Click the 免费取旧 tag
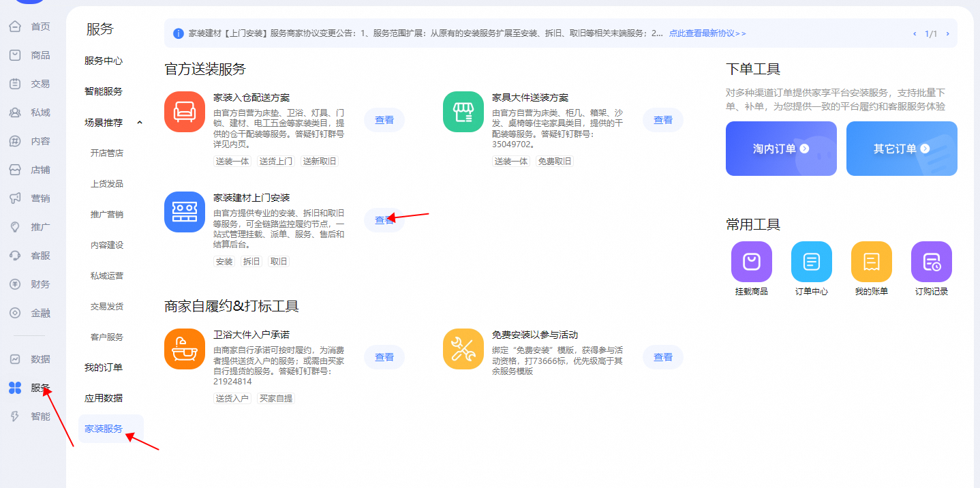This screenshot has width=980, height=488. click(x=555, y=162)
